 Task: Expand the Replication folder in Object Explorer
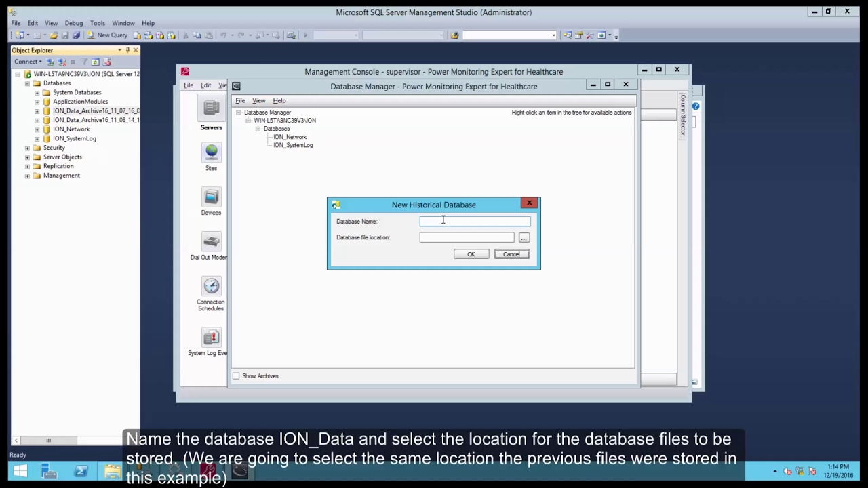point(27,166)
